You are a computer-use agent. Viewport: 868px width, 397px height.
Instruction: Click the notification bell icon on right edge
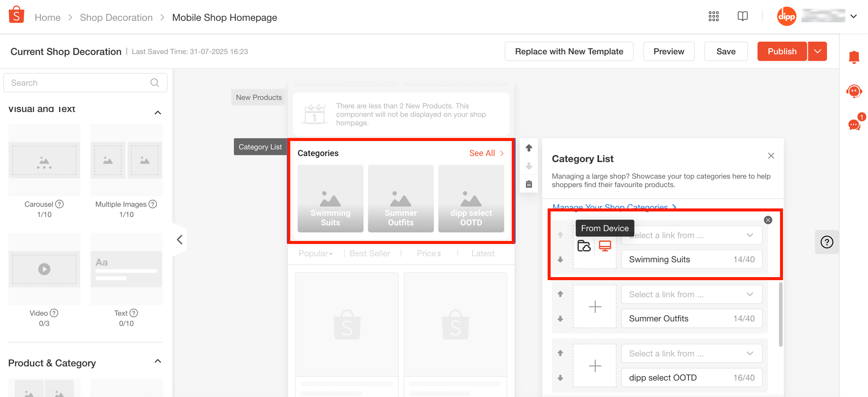pos(854,57)
